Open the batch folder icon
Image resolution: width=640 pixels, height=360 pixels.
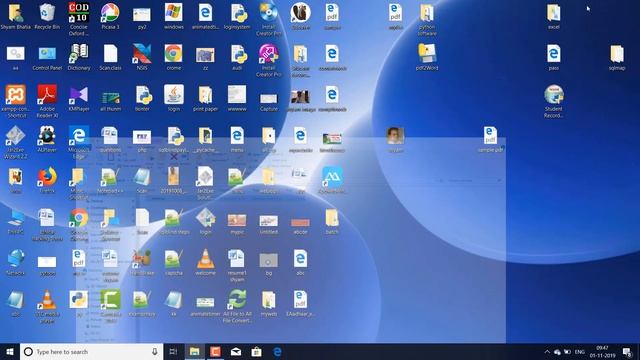pos(332,222)
